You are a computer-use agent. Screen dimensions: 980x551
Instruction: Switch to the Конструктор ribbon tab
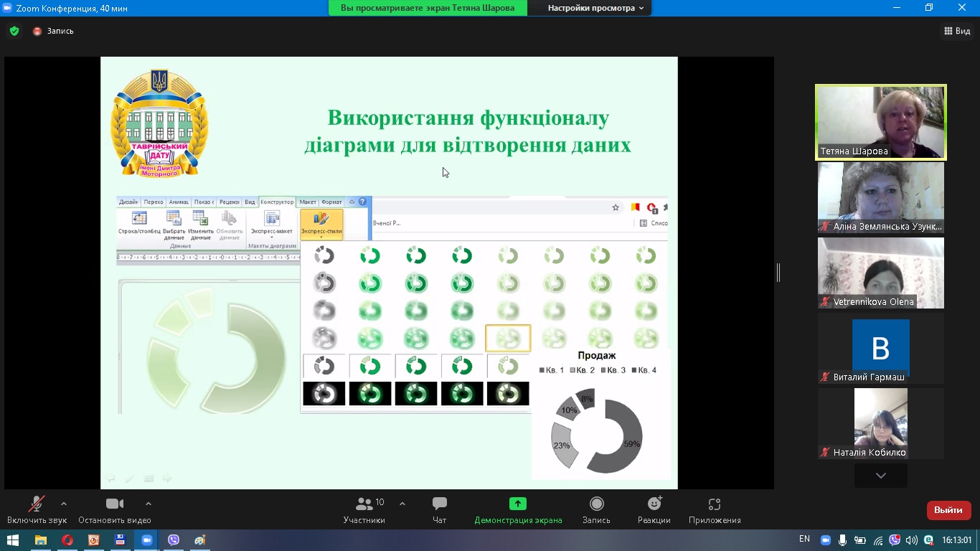tap(277, 202)
